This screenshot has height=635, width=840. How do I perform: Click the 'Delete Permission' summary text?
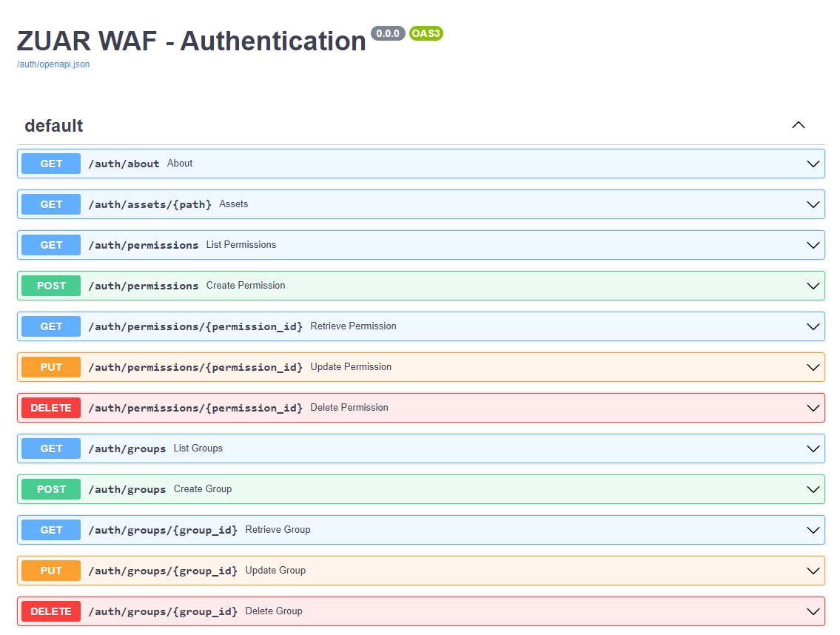click(349, 408)
